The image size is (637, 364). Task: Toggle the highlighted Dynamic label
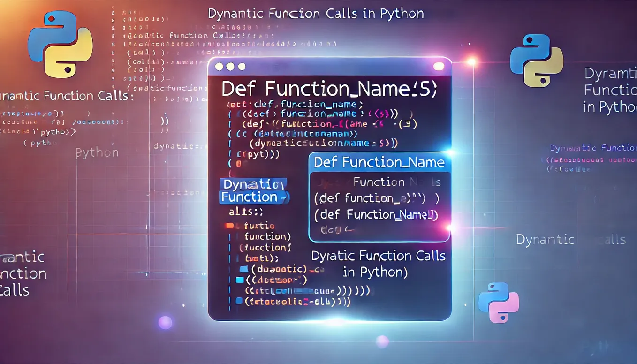tap(253, 184)
